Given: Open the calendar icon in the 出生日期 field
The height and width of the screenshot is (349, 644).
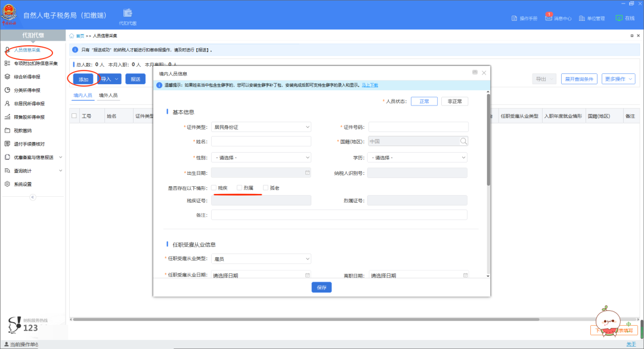Looking at the screenshot, I should pos(307,172).
